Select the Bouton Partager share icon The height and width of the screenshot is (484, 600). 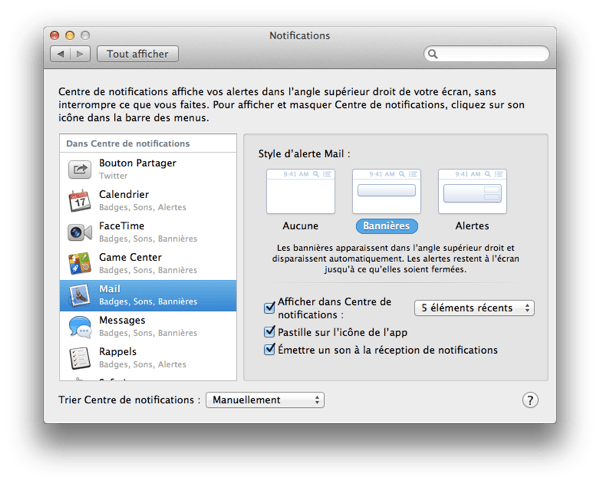click(x=80, y=169)
